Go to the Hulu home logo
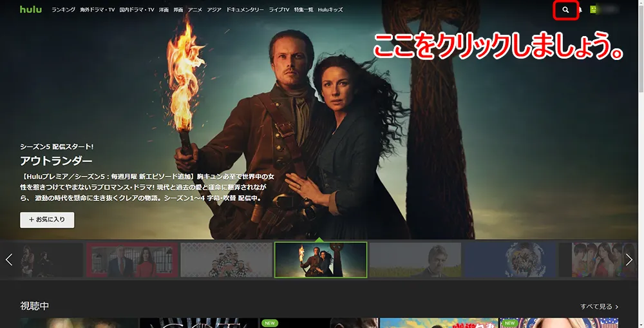Image resolution: width=644 pixels, height=328 pixels. (31, 9)
